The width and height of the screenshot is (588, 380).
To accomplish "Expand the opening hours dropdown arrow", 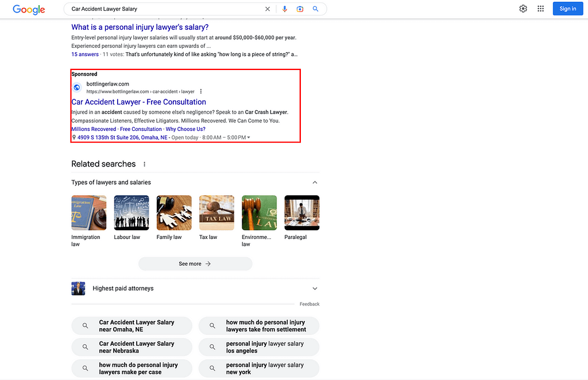I will point(249,138).
